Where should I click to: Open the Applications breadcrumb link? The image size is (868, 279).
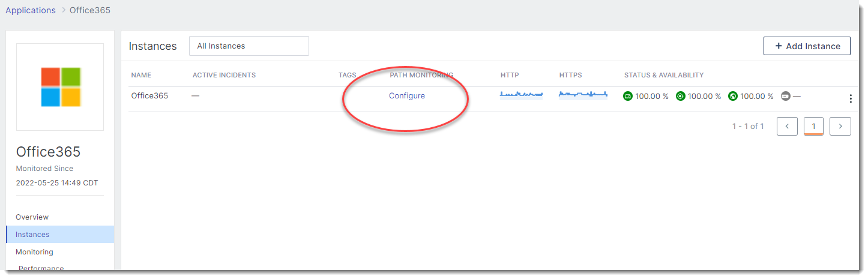(31, 10)
